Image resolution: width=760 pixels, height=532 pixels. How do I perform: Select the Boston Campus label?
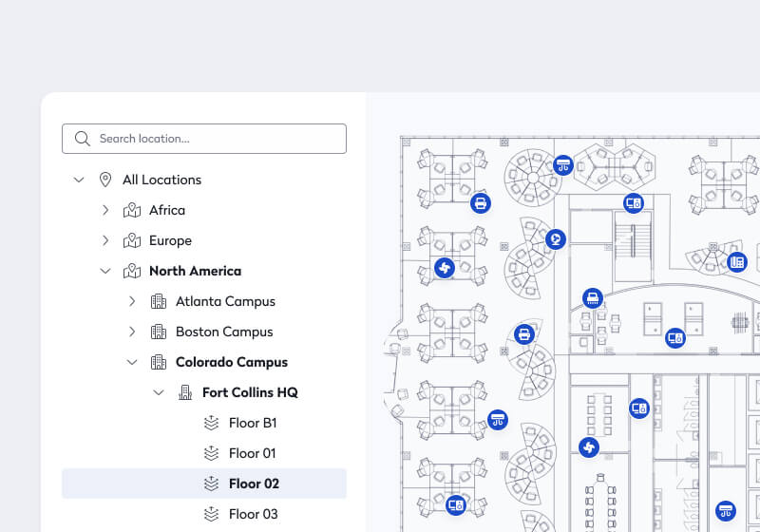coord(224,332)
